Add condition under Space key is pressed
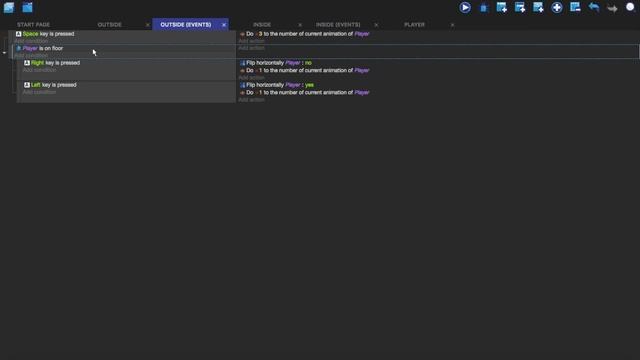The width and height of the screenshot is (640, 360). tap(31, 41)
